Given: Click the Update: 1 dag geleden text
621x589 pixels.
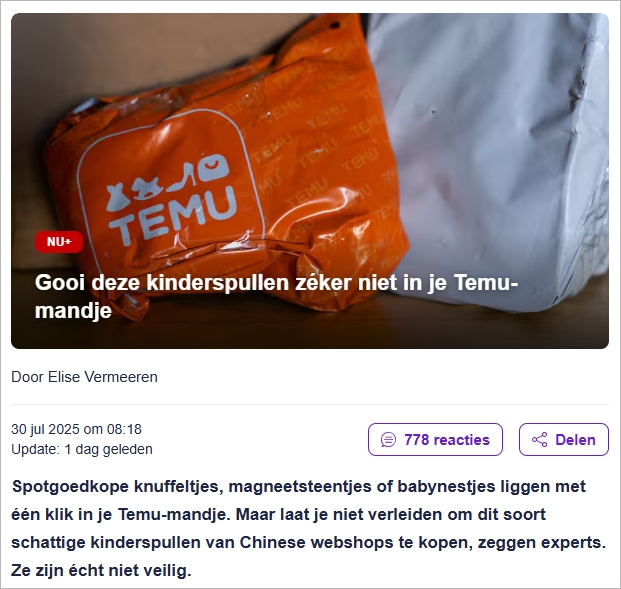Looking at the screenshot, I should (82, 450).
